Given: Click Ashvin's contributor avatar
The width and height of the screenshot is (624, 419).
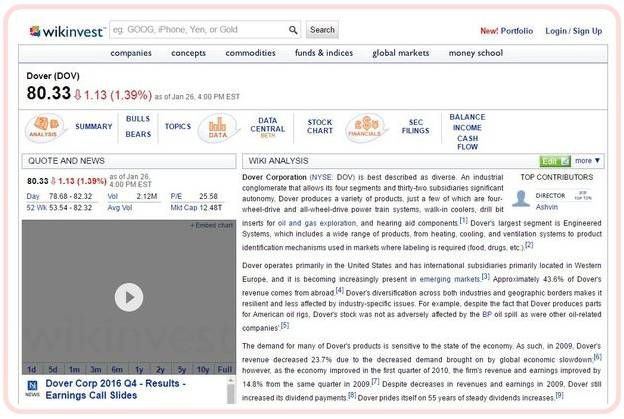Looking at the screenshot, I should (521, 199).
